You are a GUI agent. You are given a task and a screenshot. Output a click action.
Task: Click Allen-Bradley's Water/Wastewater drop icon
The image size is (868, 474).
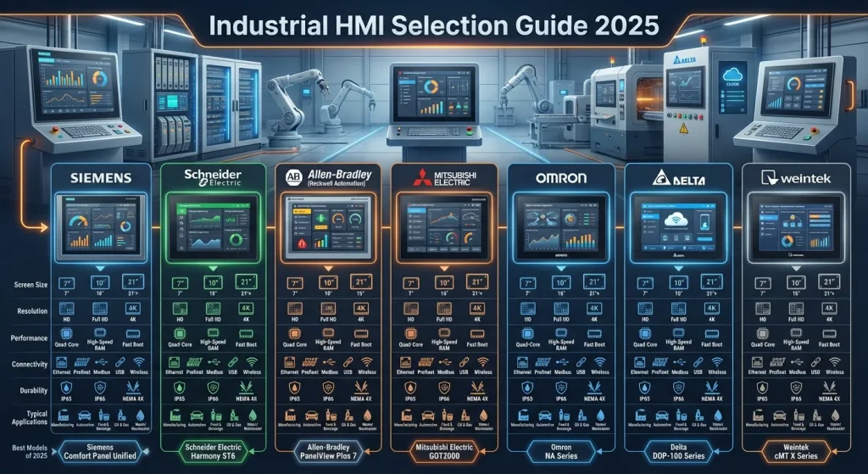[369, 414]
